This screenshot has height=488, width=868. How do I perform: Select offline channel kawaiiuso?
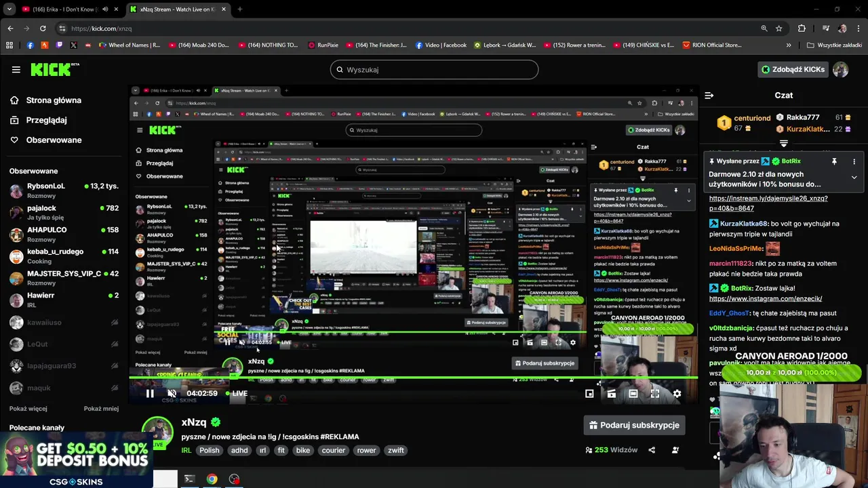[64, 323]
